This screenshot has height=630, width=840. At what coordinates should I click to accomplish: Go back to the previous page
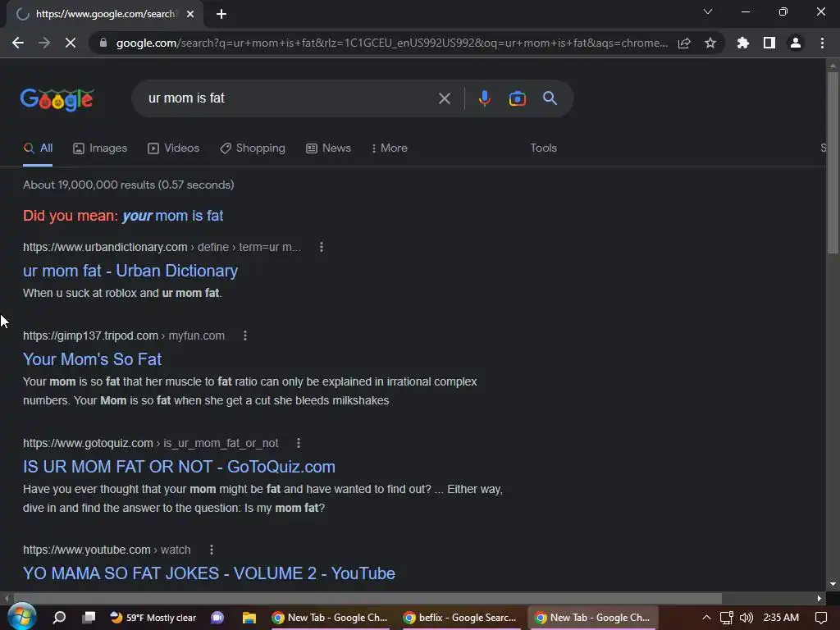(x=18, y=43)
